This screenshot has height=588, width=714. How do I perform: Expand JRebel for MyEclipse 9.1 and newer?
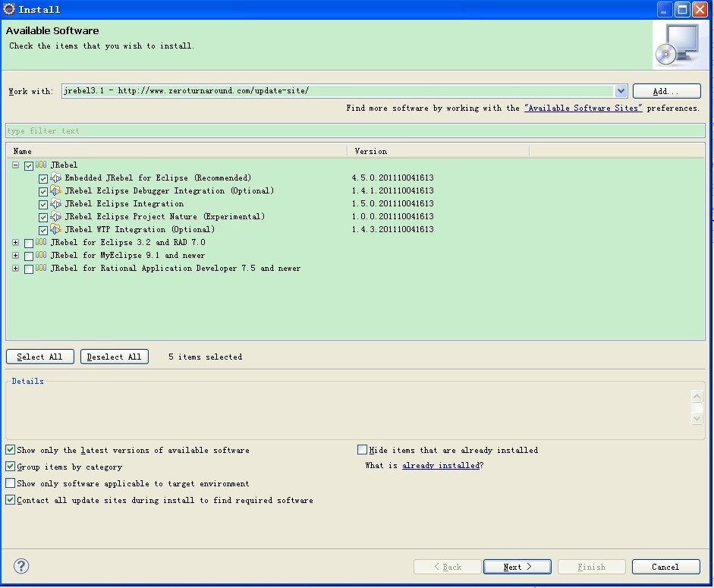coord(15,255)
